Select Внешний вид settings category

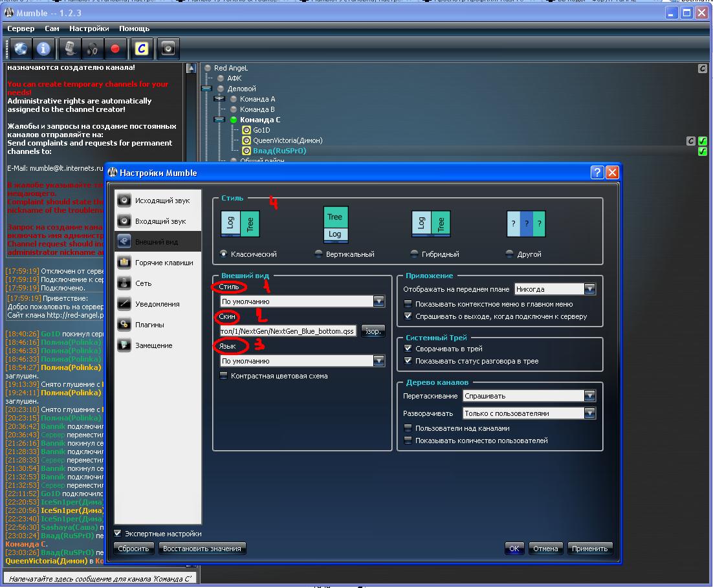click(x=158, y=241)
